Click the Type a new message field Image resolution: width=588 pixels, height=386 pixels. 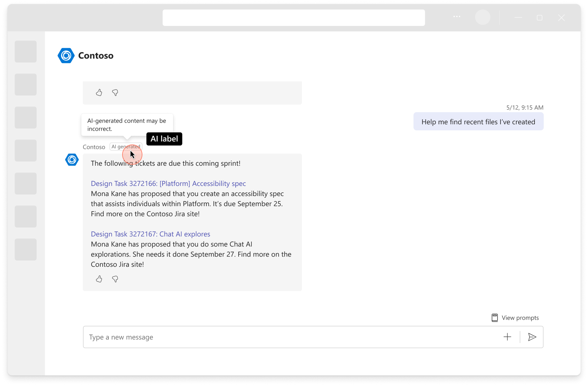(236, 337)
